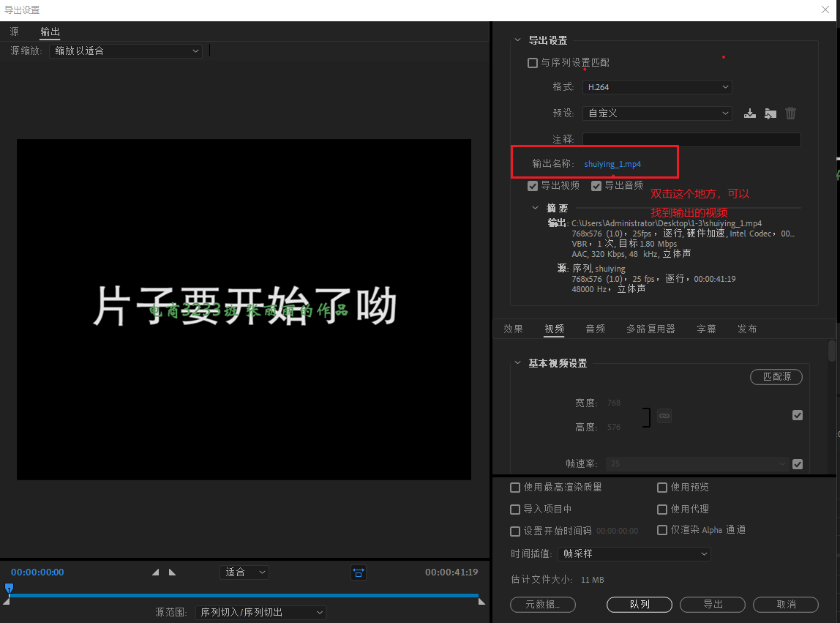Click the 元数据 button
The height and width of the screenshot is (623, 840).
(543, 605)
